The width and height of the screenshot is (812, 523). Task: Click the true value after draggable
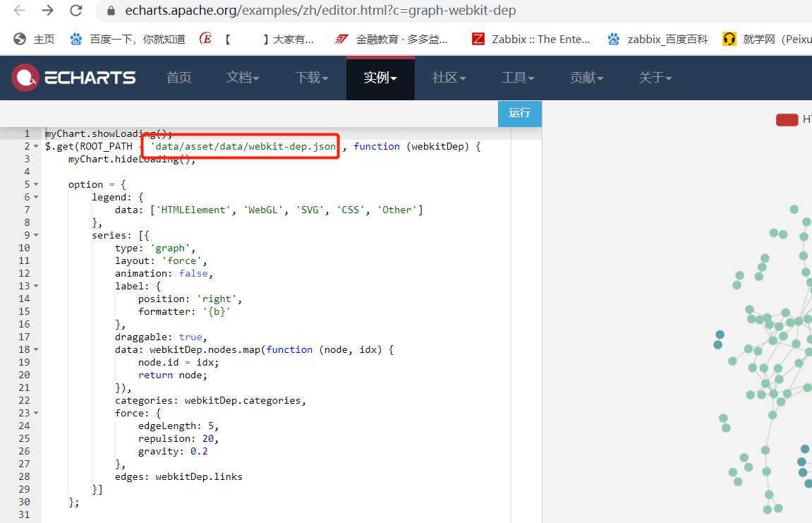(x=190, y=337)
